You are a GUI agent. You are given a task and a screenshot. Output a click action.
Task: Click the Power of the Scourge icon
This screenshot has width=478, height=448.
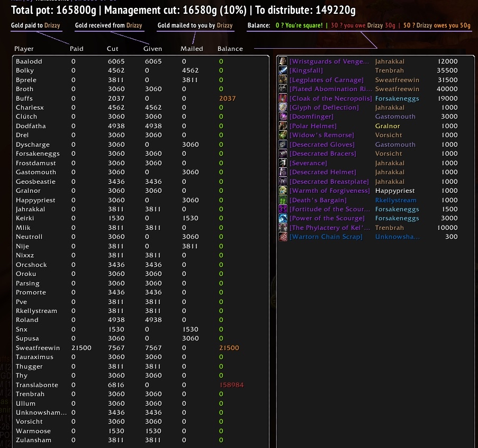point(283,218)
